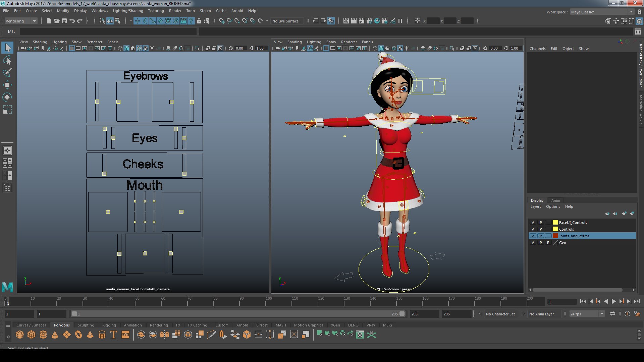Click the Undo arrow icon

[72, 21]
